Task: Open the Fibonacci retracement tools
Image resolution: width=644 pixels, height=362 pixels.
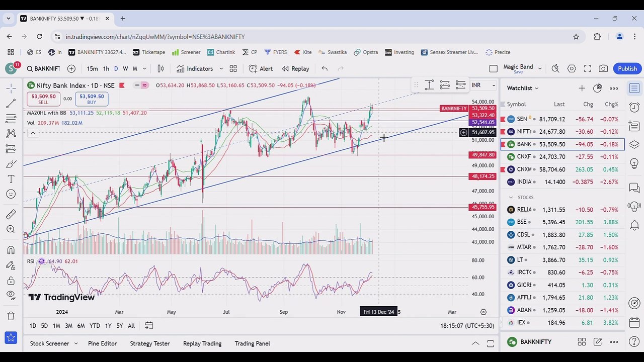Action: click(11, 119)
